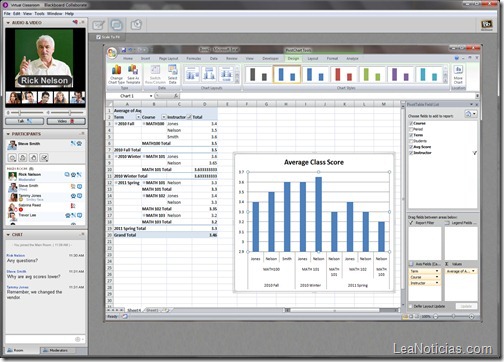Open the View menu in Collaborate

[27, 14]
